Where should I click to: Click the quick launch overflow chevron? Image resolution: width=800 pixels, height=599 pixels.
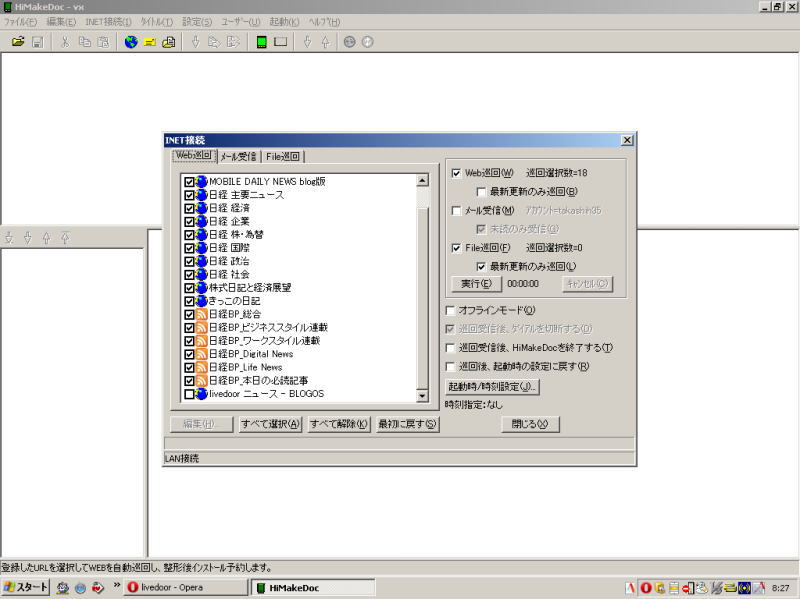117,585
